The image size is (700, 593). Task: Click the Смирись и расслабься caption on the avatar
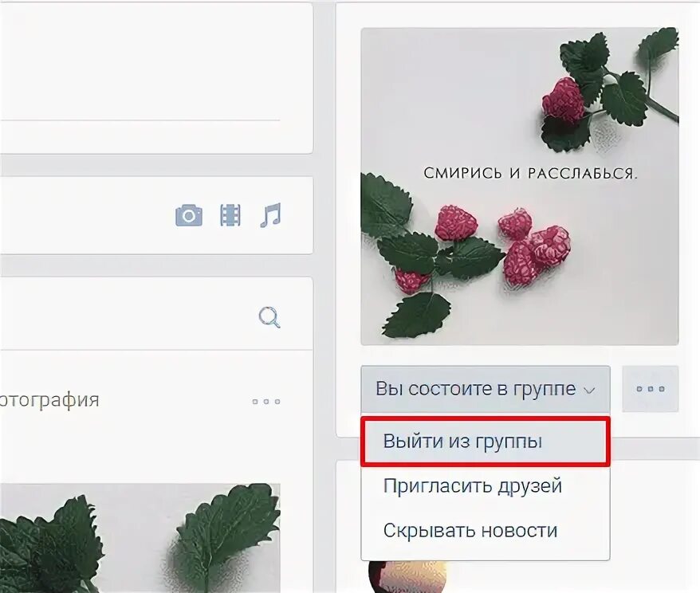coord(530,173)
